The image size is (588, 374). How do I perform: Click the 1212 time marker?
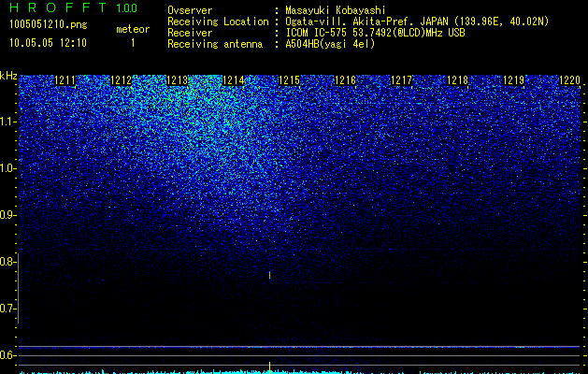[122, 80]
